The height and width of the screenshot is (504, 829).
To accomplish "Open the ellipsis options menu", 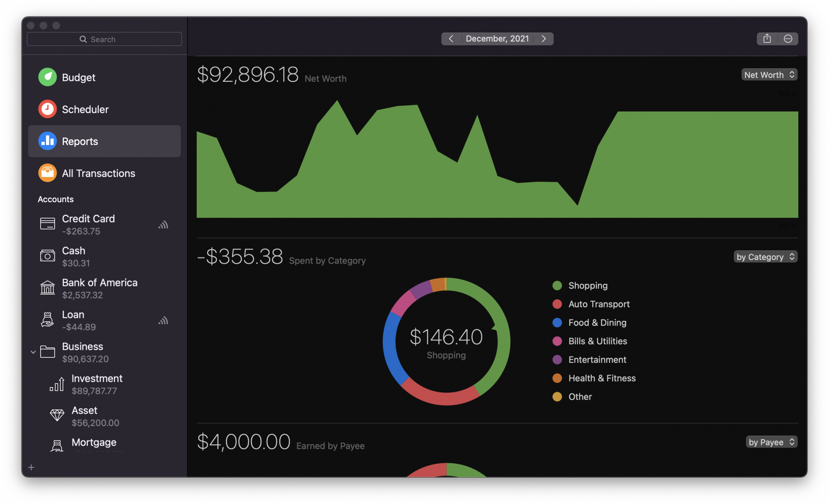I will tap(788, 39).
